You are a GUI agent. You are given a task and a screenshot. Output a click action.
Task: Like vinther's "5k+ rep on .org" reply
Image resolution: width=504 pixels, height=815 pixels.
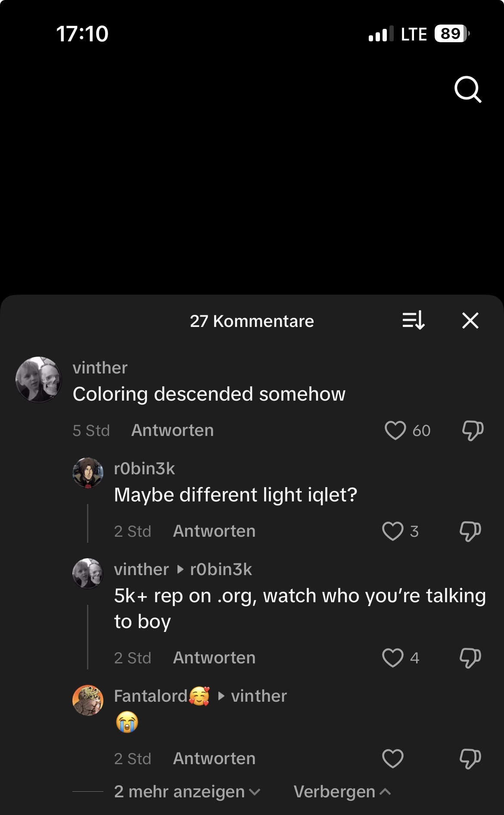coord(392,658)
